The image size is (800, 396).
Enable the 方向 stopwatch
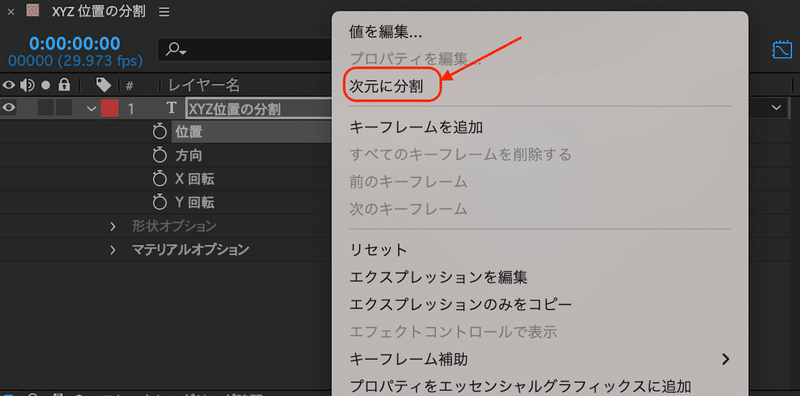(160, 156)
